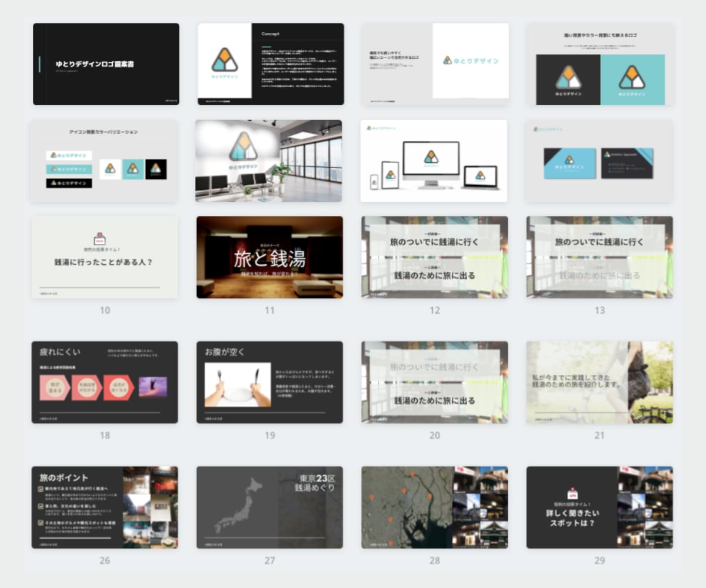The image size is (706, 588).
Task: Select slide 10 asking 銭湯に行ったことがある人？
Action: (104, 257)
